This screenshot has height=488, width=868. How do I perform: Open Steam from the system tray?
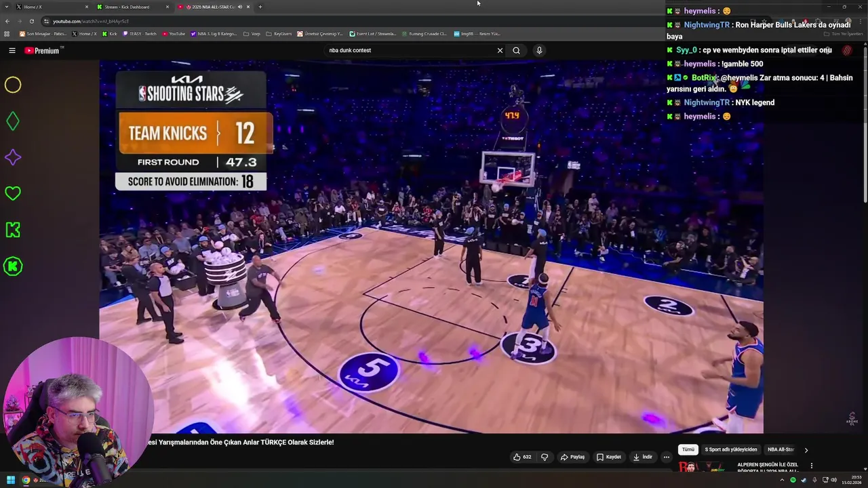click(x=804, y=480)
